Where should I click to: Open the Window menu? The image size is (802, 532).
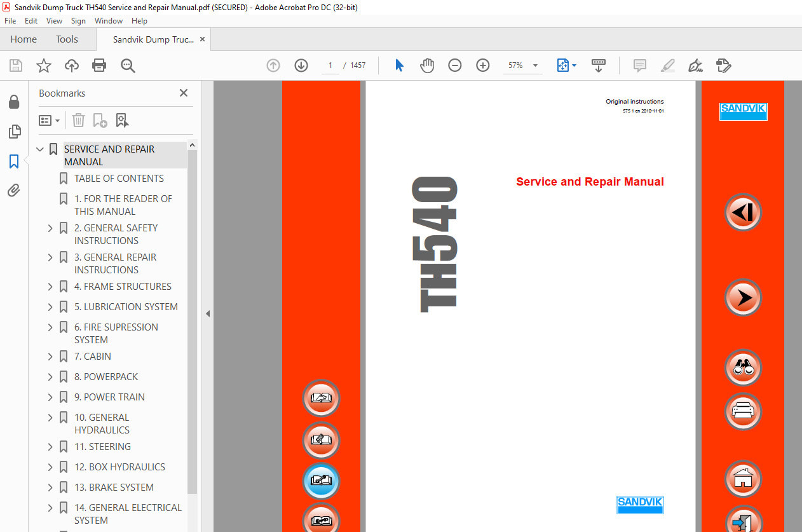[109, 21]
